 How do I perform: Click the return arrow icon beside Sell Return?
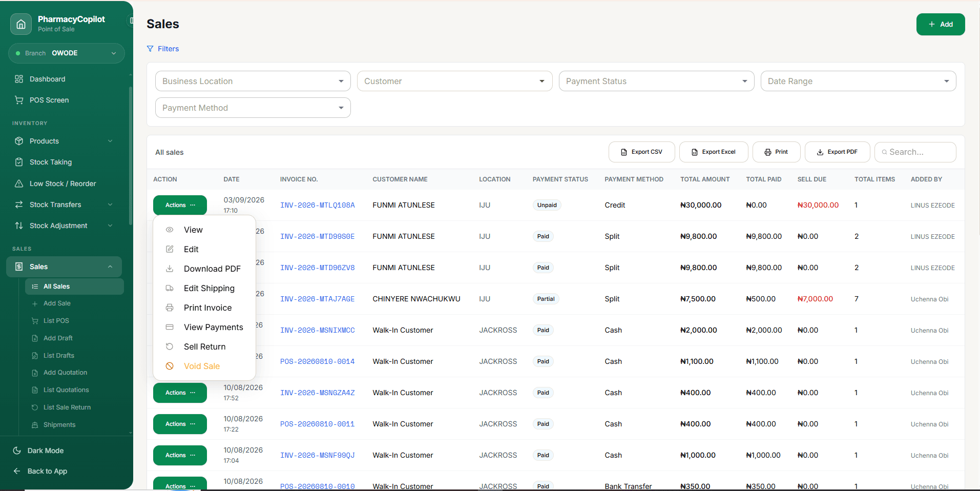click(x=170, y=346)
